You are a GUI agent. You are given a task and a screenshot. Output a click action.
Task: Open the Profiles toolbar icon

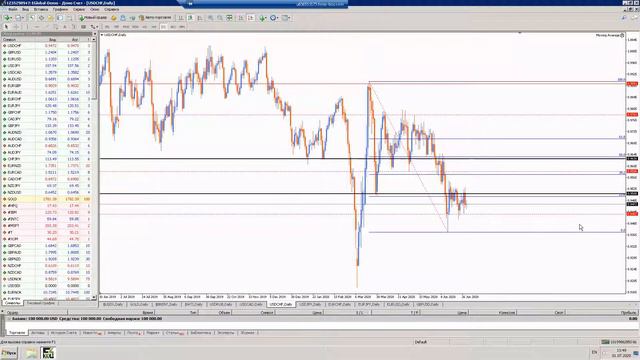tap(18, 18)
